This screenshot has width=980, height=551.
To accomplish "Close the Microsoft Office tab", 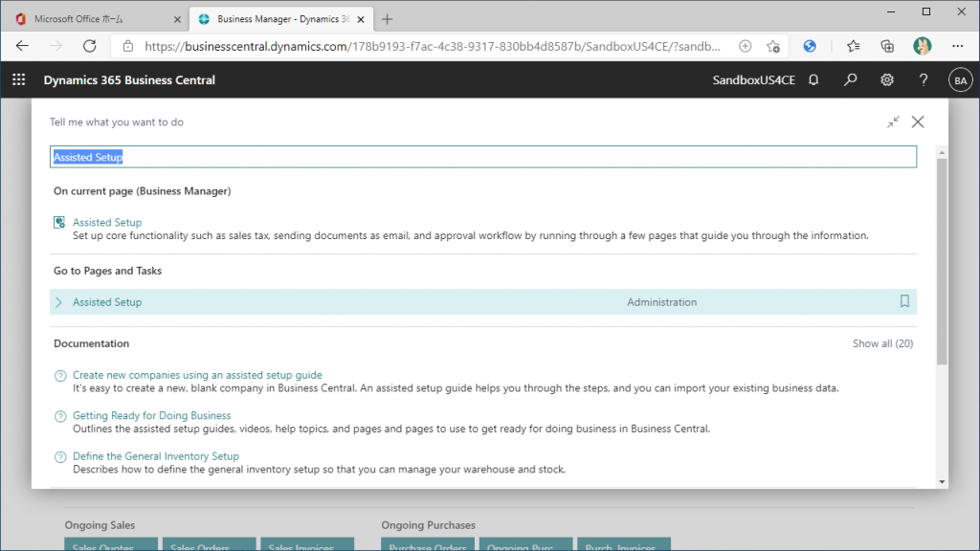I will [x=177, y=19].
